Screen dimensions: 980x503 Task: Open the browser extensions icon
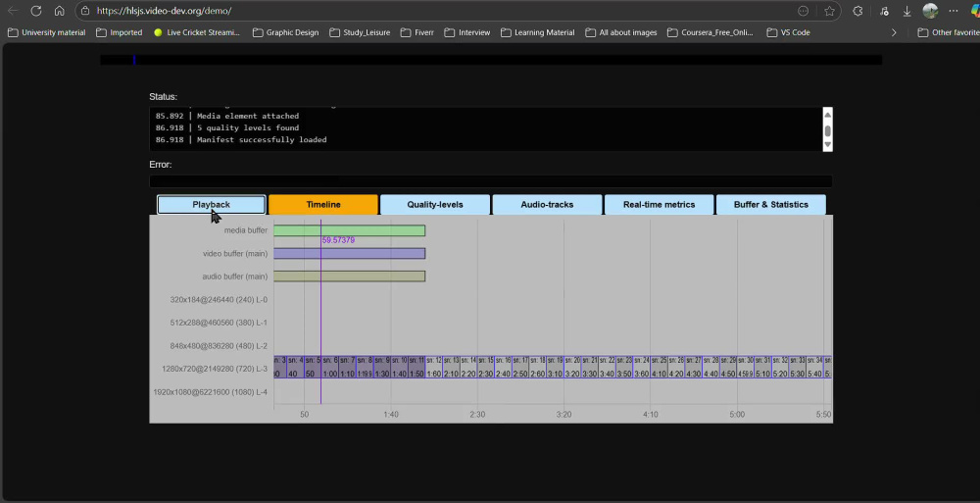[857, 11]
